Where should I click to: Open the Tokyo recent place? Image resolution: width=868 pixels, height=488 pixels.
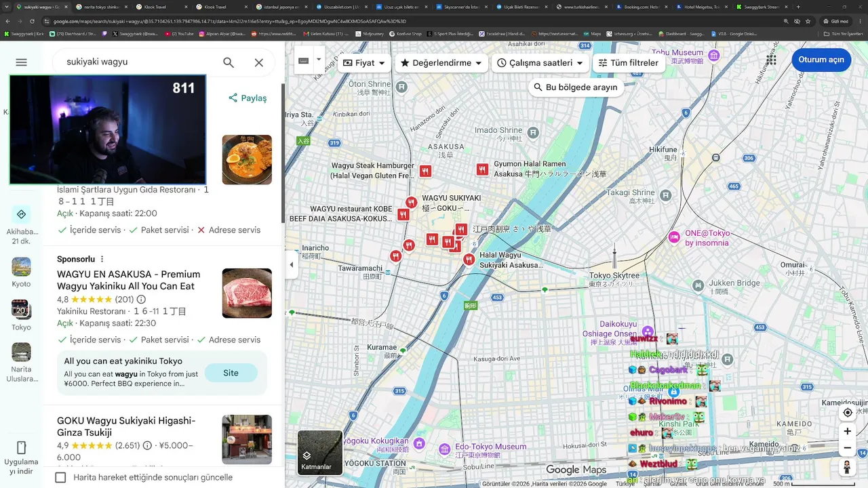[21, 315]
